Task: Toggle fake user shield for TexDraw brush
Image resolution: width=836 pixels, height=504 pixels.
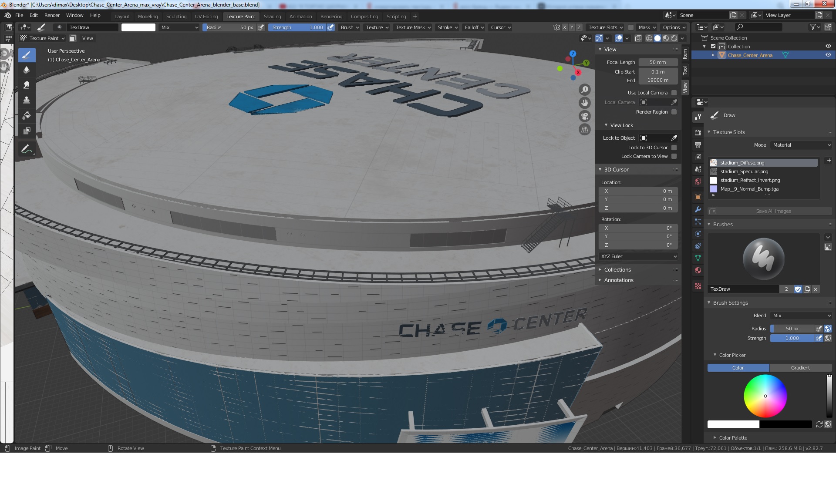Action: click(798, 289)
